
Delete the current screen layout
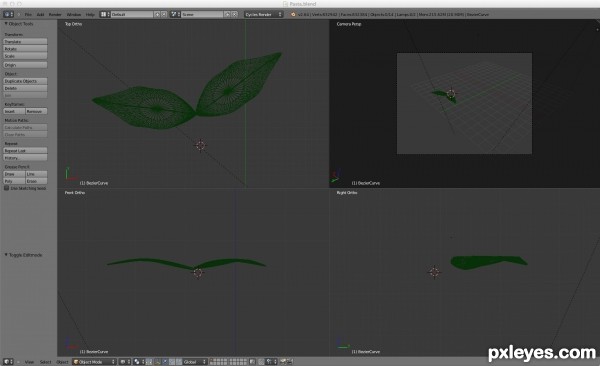pos(164,14)
